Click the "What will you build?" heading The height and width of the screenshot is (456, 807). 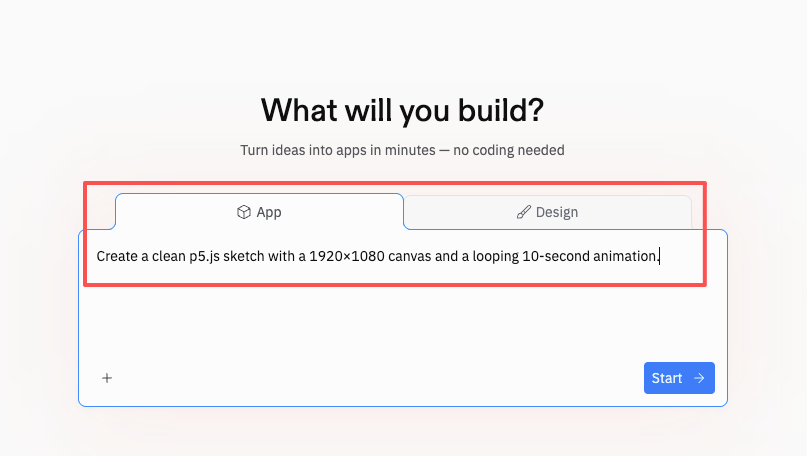pyautogui.click(x=402, y=109)
